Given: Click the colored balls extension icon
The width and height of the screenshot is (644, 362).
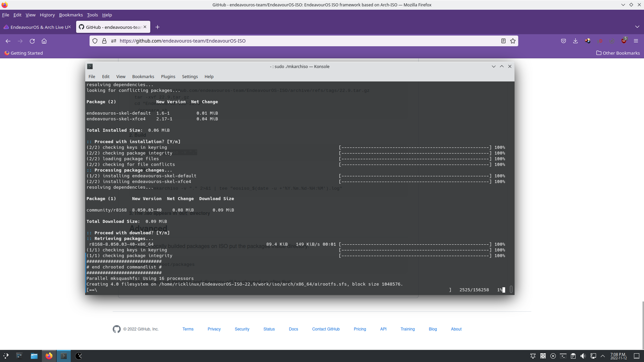Looking at the screenshot, I should pyautogui.click(x=588, y=41).
